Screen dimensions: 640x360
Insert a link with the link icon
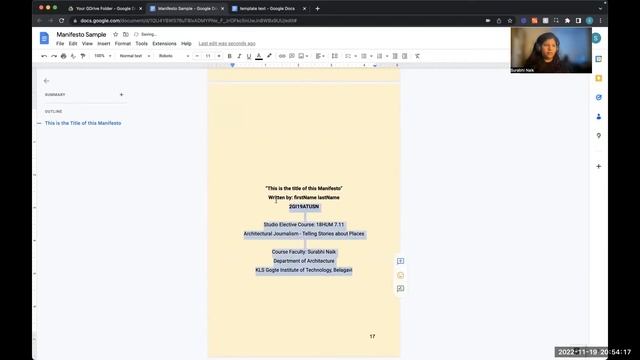tap(282, 56)
